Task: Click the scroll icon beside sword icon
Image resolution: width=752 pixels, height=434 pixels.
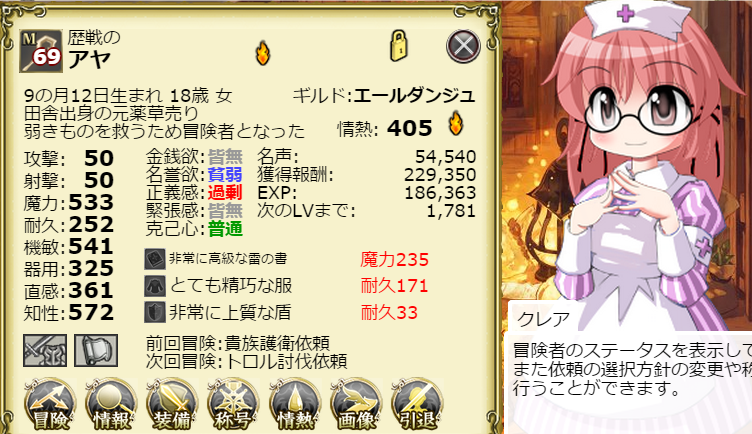Action: [96, 351]
